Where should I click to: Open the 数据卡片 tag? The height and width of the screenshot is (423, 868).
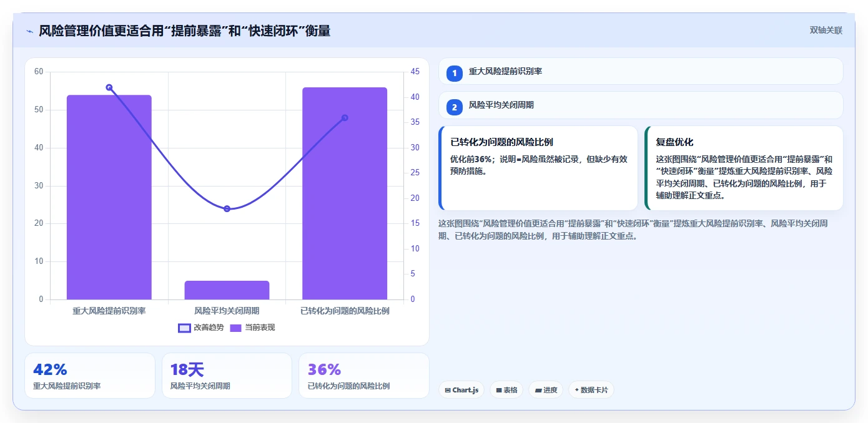click(x=591, y=390)
